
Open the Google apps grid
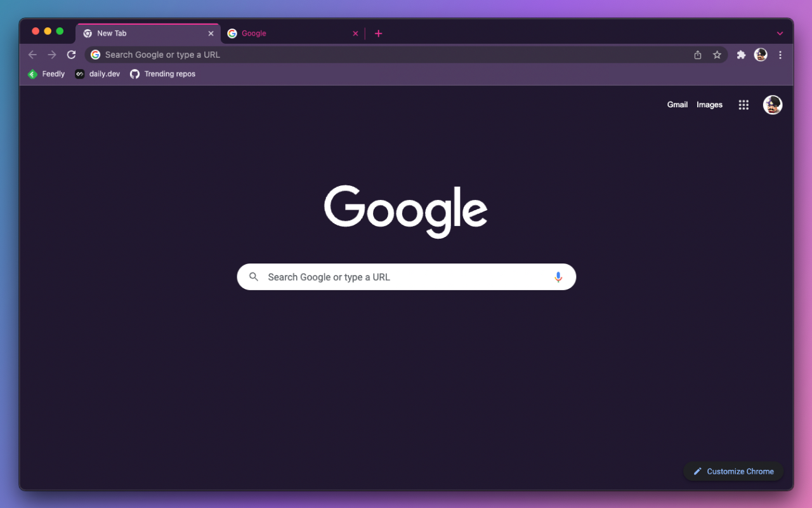(x=743, y=105)
